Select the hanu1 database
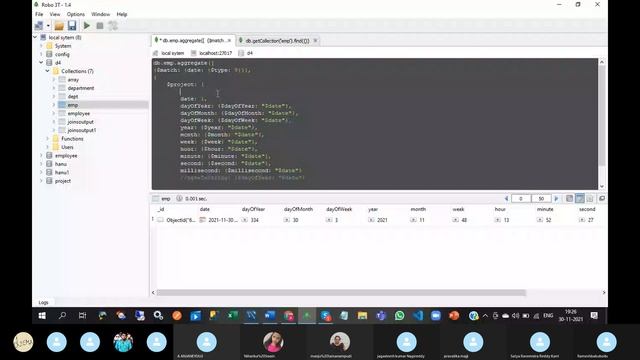This screenshot has height=360, width=640. 62,173
